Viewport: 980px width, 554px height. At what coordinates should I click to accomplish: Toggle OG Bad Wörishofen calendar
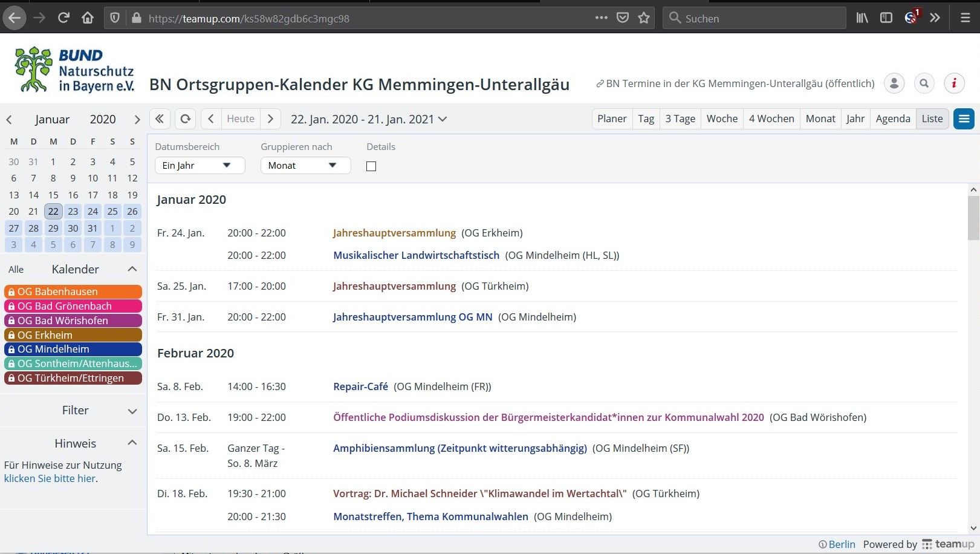(73, 321)
